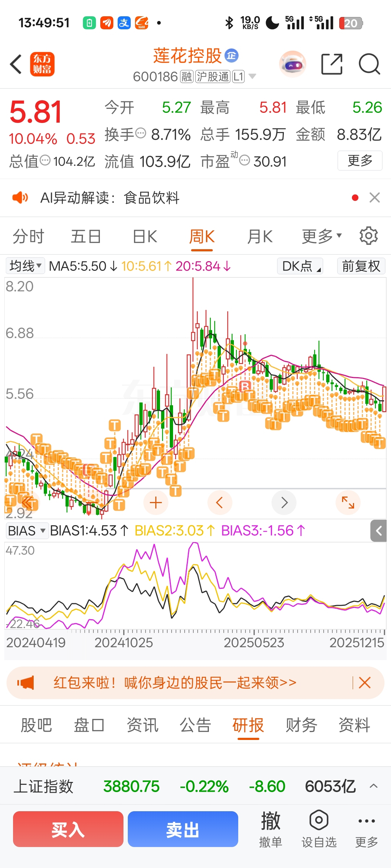Screen dimensions: 391x868
Task: Open the 资讯 tab
Action: [142, 725]
